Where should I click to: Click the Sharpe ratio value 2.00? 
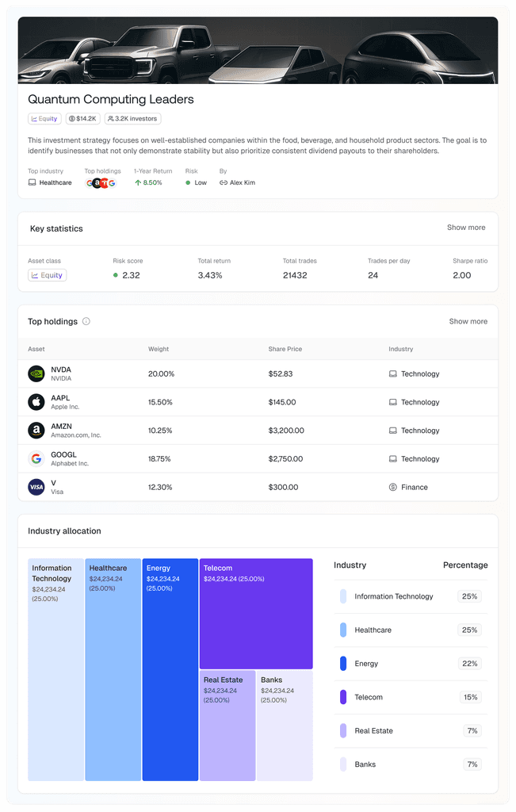coord(461,275)
